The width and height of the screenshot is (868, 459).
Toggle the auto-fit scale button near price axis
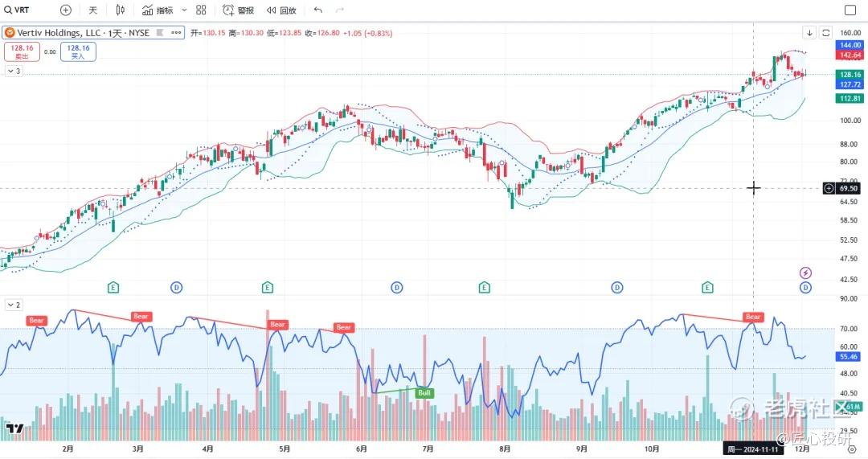[826, 32]
